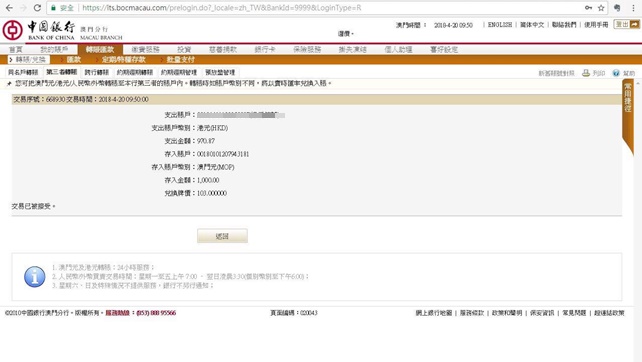
Task: Open the 常見問題 footer link
Action: coord(574,313)
